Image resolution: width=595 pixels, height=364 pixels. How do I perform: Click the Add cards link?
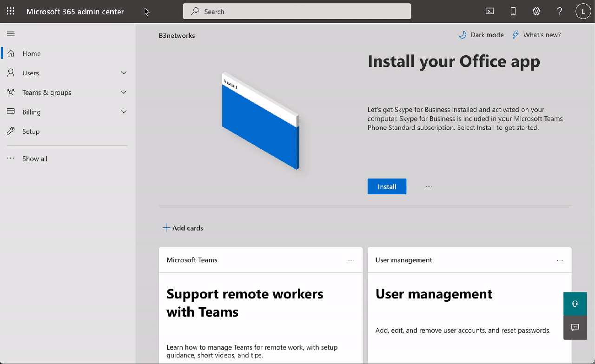[x=188, y=228]
